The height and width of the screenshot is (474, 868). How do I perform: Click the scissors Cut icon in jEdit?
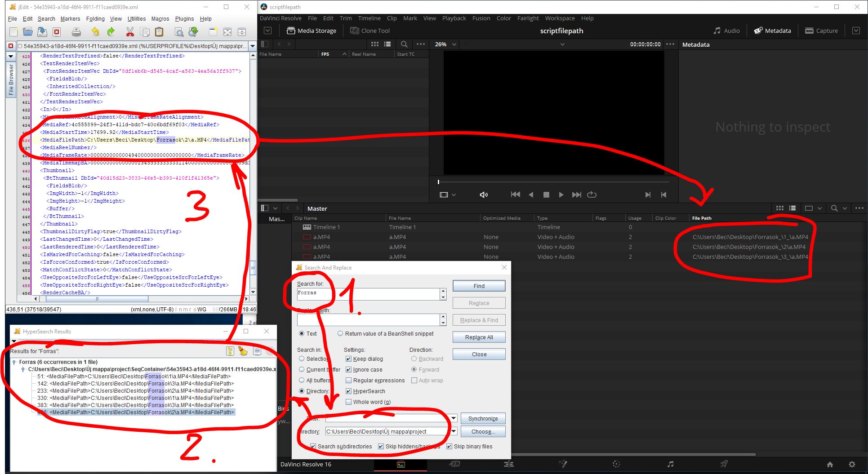pos(130,32)
